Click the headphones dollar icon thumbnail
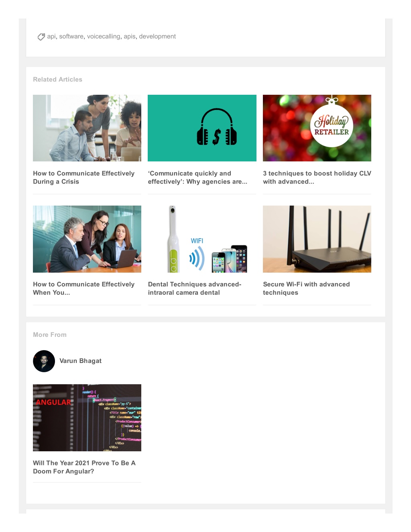The width and height of the screenshot is (411, 532). click(202, 128)
